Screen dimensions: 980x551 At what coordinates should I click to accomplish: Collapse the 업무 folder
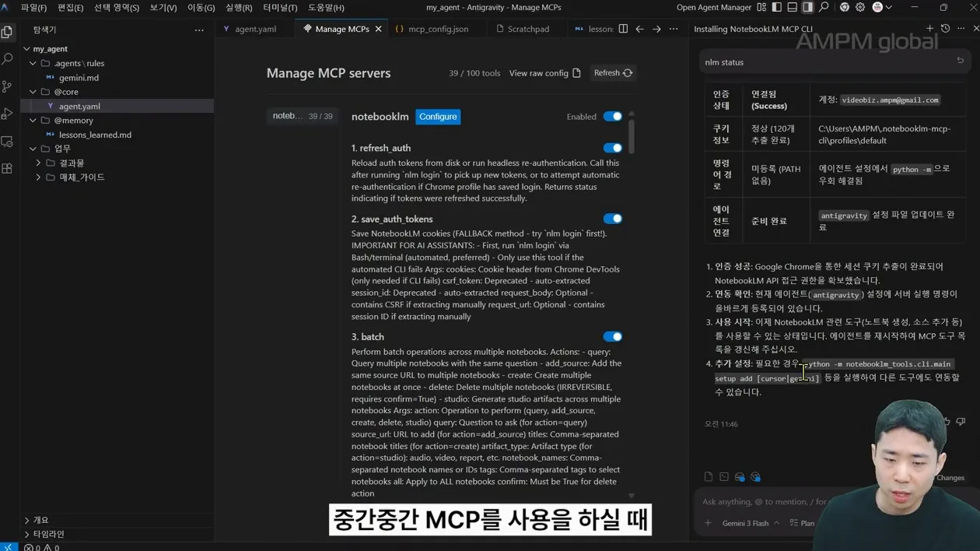point(33,149)
